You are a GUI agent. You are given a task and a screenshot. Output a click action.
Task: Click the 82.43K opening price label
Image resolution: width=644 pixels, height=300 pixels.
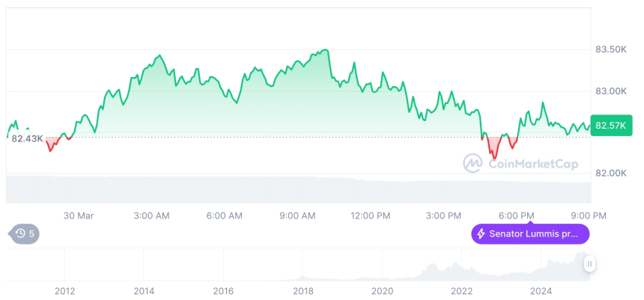[27, 138]
